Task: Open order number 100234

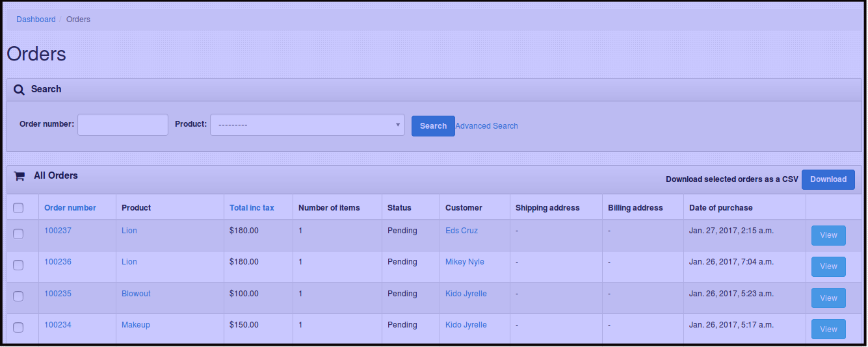Action: 58,325
